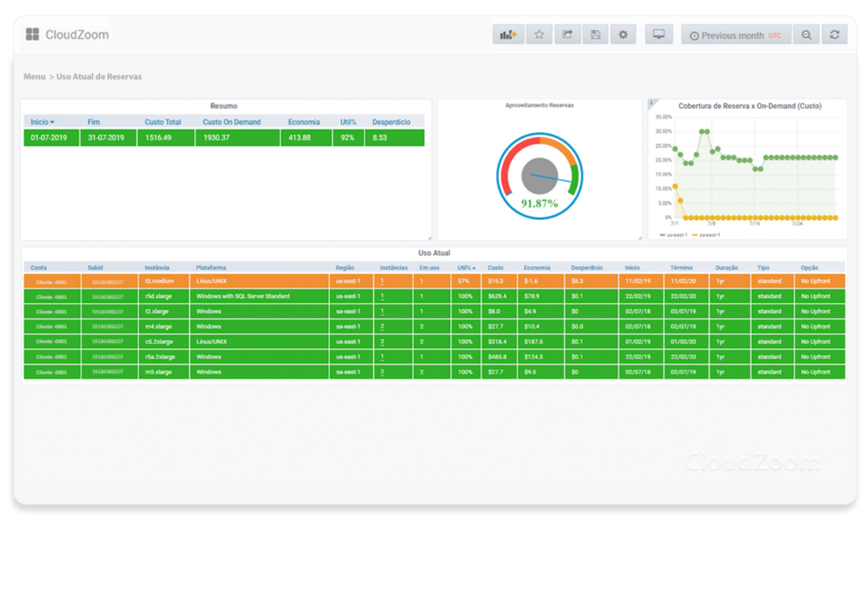The height and width of the screenshot is (600, 868).
Task: Activate presentation mode with the monitor icon
Action: 659,34
